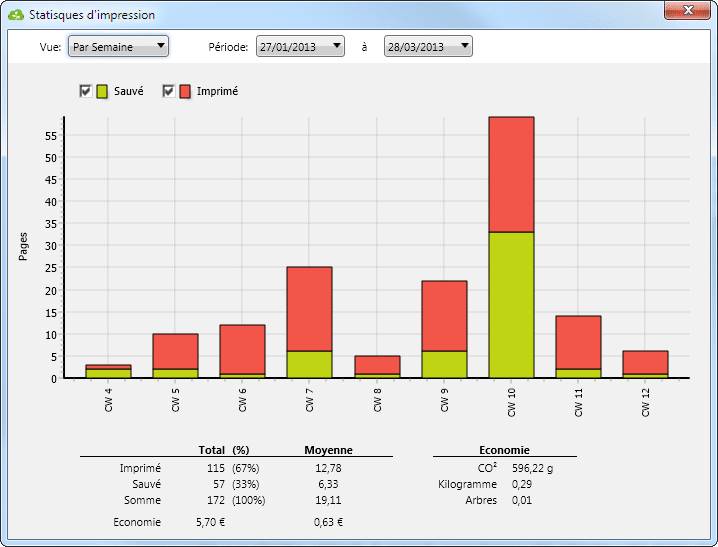Click the red CW 6 bar segment

click(242, 349)
